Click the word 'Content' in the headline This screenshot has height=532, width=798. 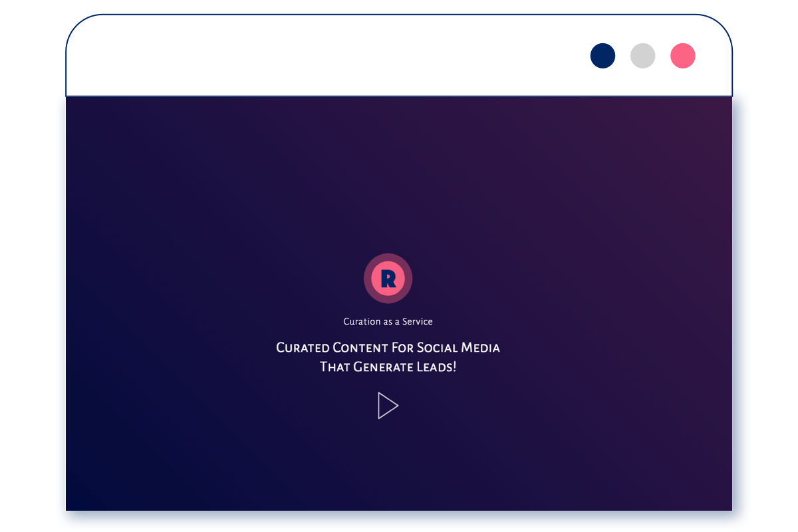click(x=360, y=348)
